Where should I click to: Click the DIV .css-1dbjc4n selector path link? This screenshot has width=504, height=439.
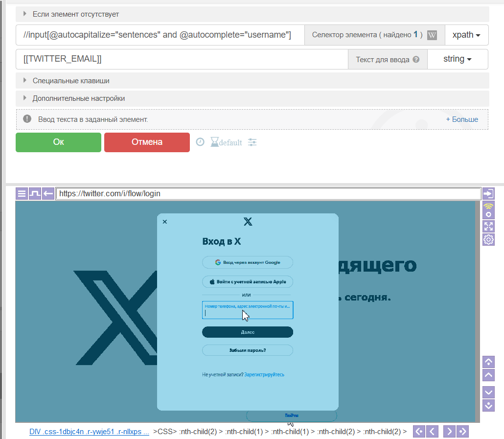coord(89,432)
